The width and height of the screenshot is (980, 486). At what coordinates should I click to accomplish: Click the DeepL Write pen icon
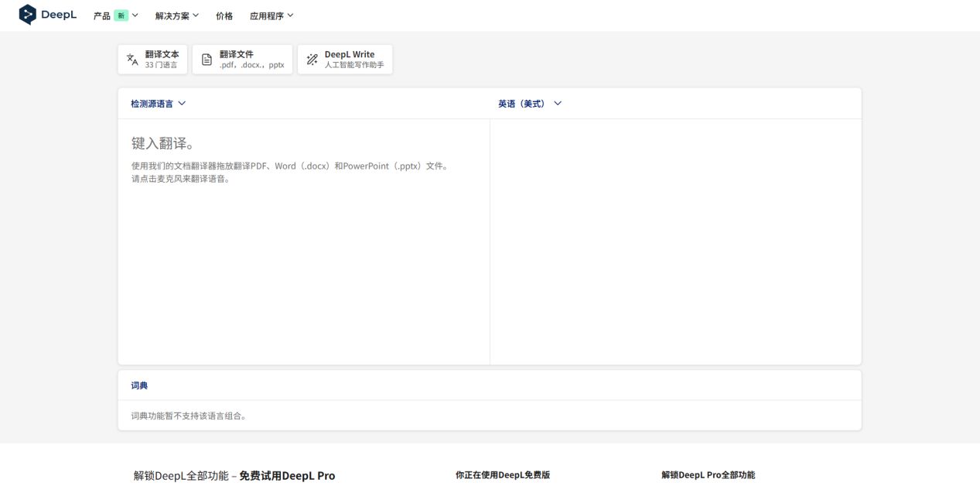coord(312,60)
